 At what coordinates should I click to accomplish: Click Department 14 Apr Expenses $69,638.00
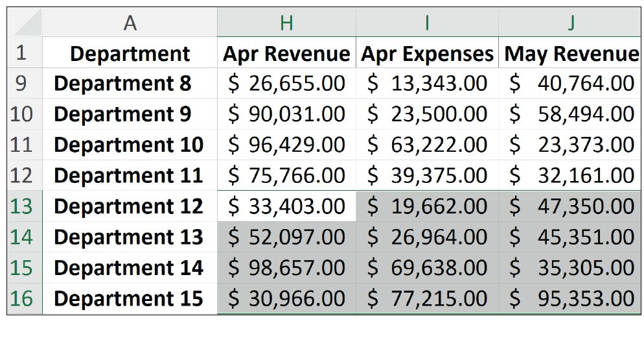(x=427, y=268)
